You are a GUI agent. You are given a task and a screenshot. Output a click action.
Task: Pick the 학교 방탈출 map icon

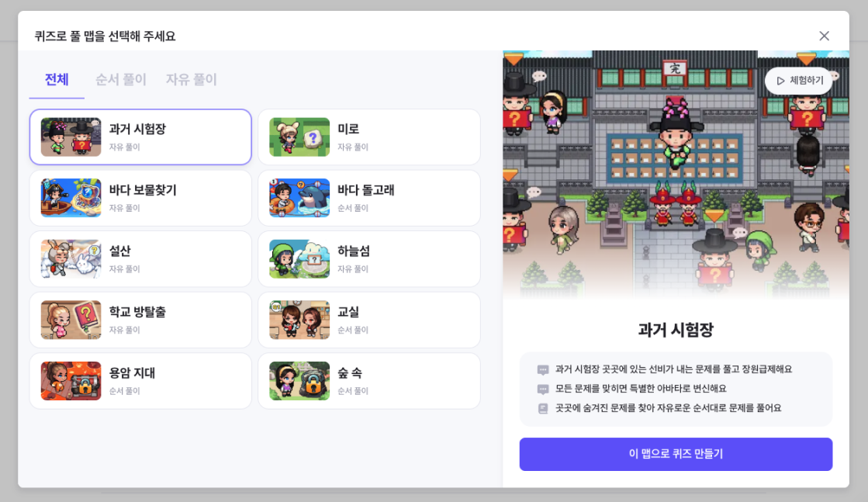[71, 320]
